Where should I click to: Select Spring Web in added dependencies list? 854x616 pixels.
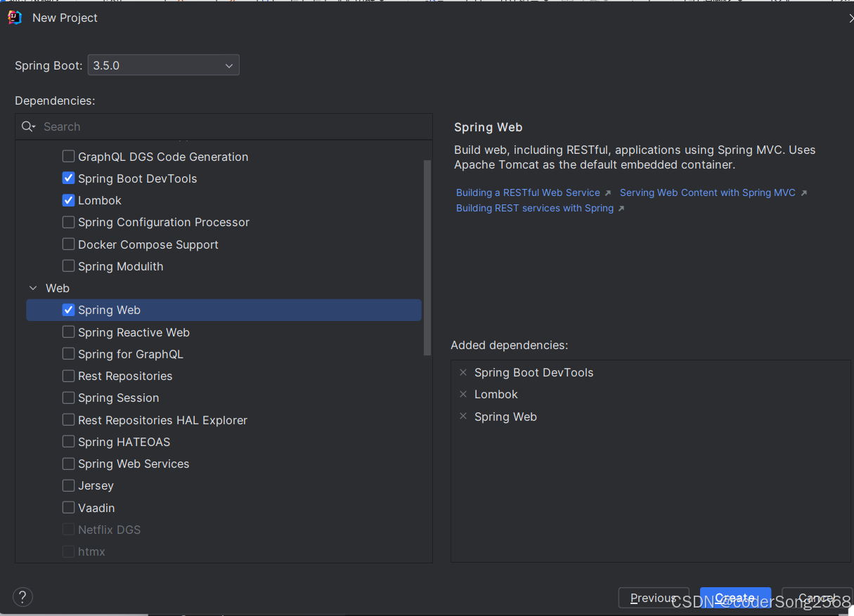click(505, 417)
